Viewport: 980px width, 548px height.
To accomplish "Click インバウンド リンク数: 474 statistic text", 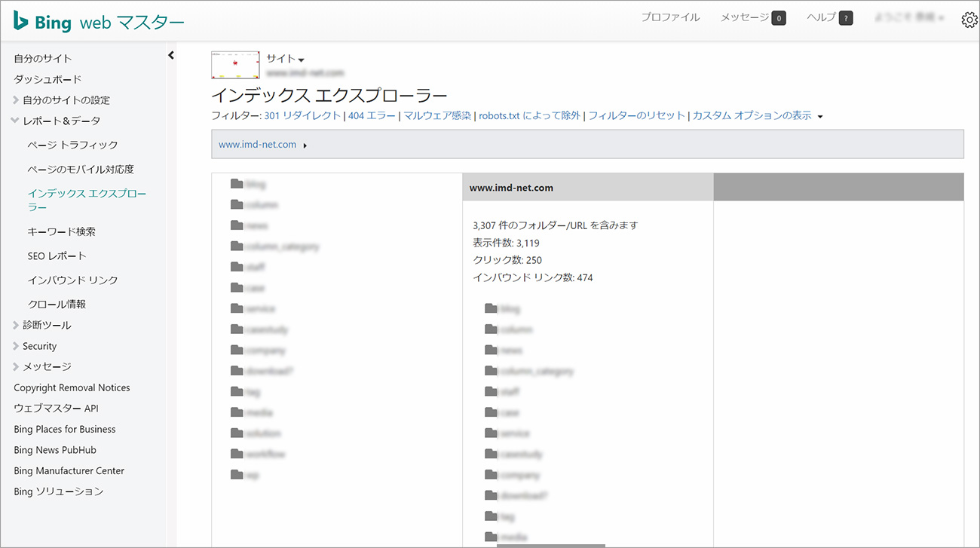I will (533, 277).
